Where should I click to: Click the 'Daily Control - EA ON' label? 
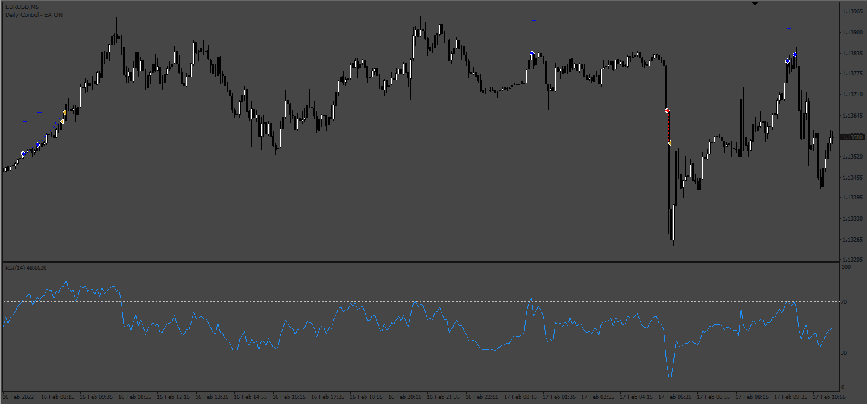pos(34,14)
